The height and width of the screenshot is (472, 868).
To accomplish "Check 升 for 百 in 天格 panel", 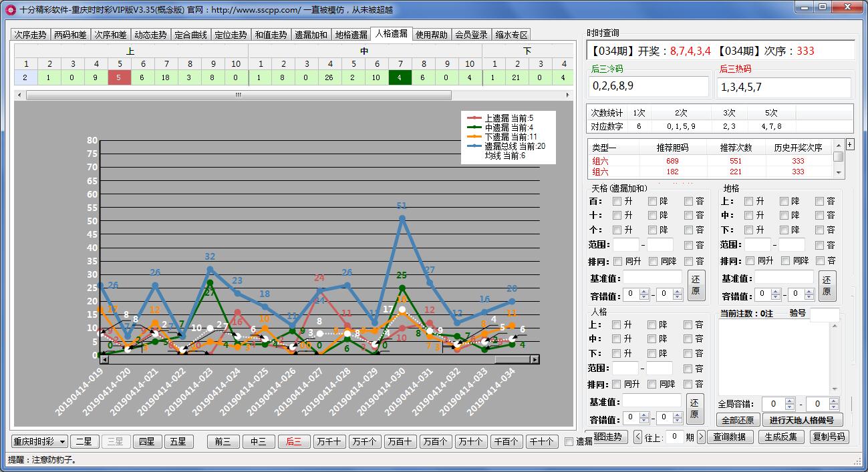I will click(617, 201).
